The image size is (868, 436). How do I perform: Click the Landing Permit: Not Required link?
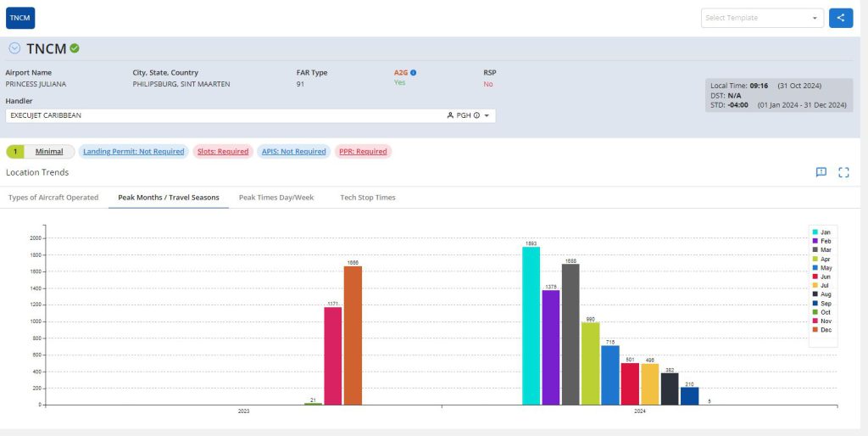point(132,152)
